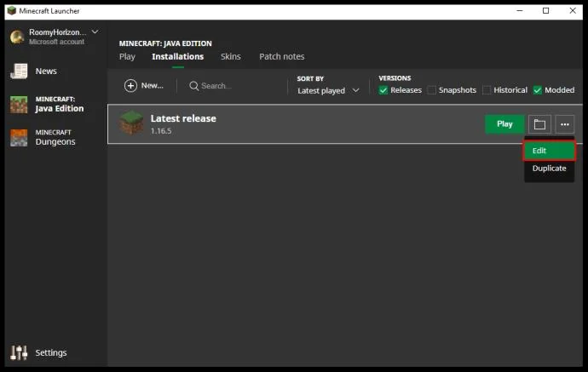588x372 pixels.
Task: Open the Sort By Latest played dropdown
Action: click(328, 90)
